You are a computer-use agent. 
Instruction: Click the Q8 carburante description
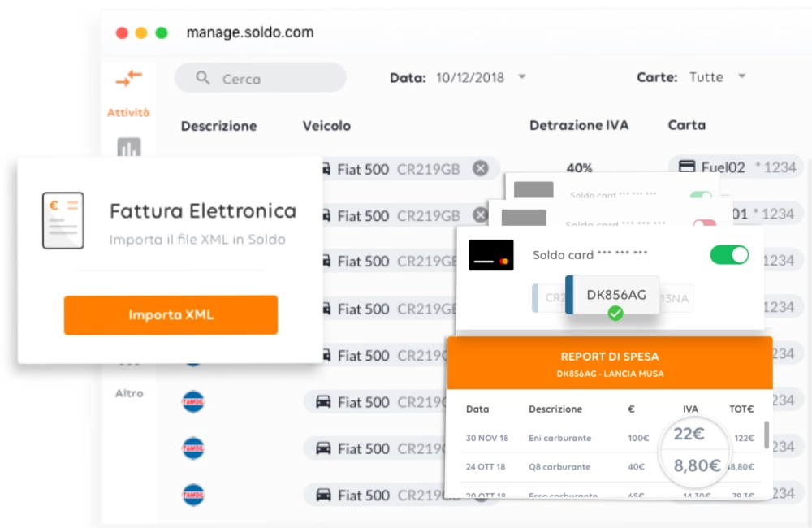coord(559,467)
